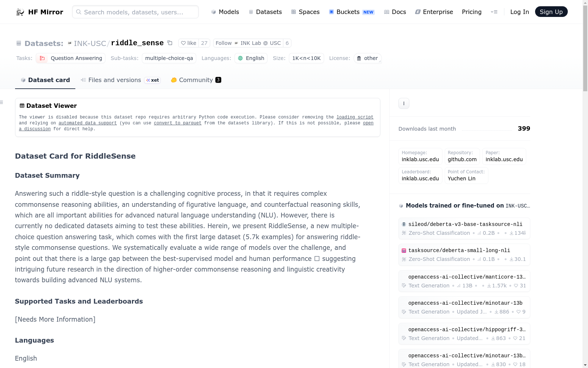Open the automated data support link
The height and width of the screenshot is (368, 588).
tap(88, 123)
